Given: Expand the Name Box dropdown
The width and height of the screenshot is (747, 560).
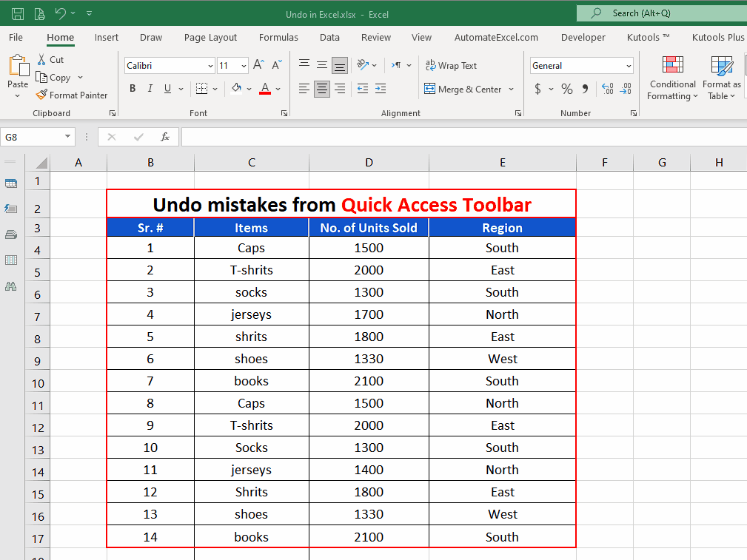Looking at the screenshot, I should (x=66, y=136).
